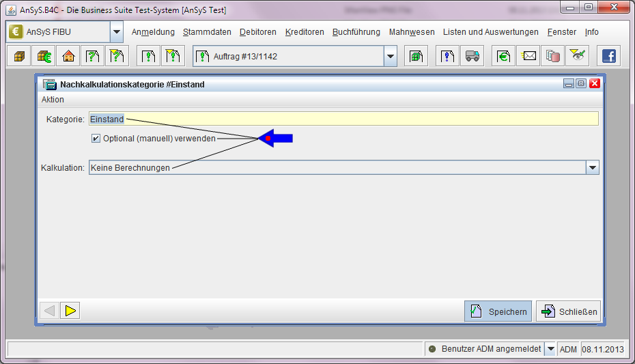Click the yellow forward arrow navigation icon

[x=70, y=311]
